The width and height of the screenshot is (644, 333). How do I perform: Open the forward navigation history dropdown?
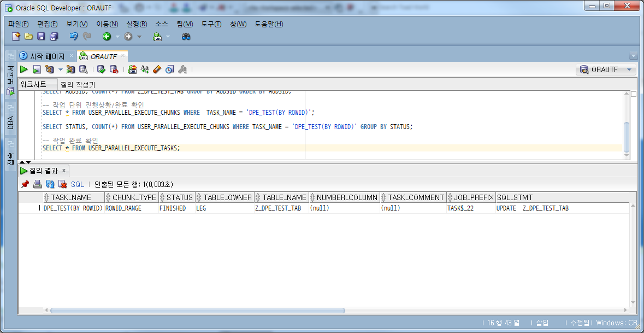click(x=139, y=37)
